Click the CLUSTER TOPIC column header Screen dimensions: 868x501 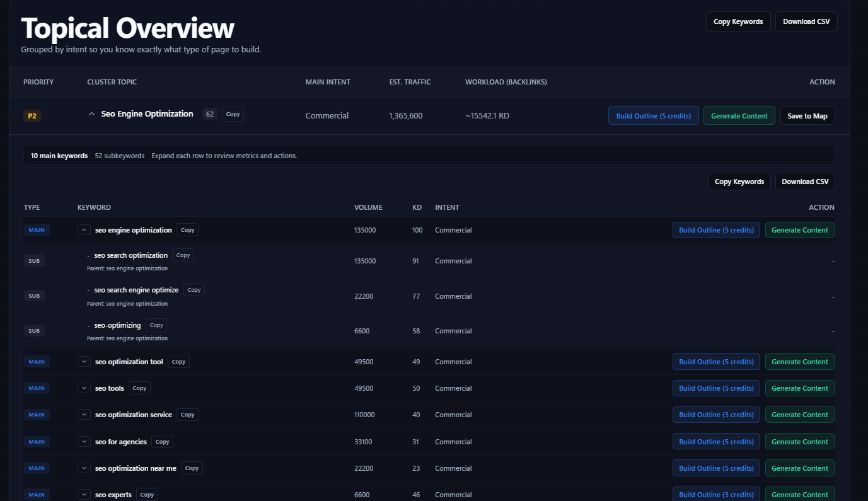click(x=112, y=82)
